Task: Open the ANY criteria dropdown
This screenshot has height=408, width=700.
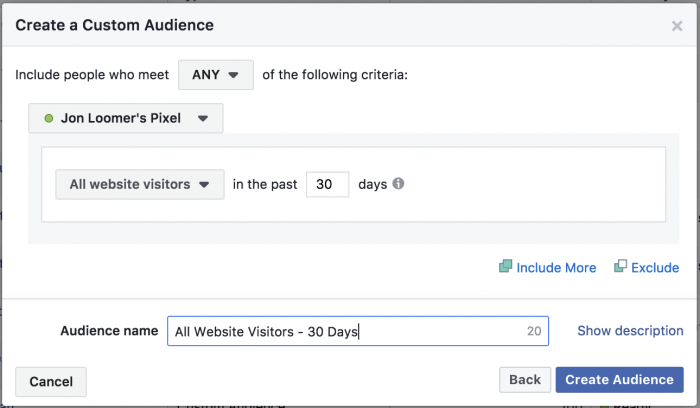Action: [x=215, y=74]
